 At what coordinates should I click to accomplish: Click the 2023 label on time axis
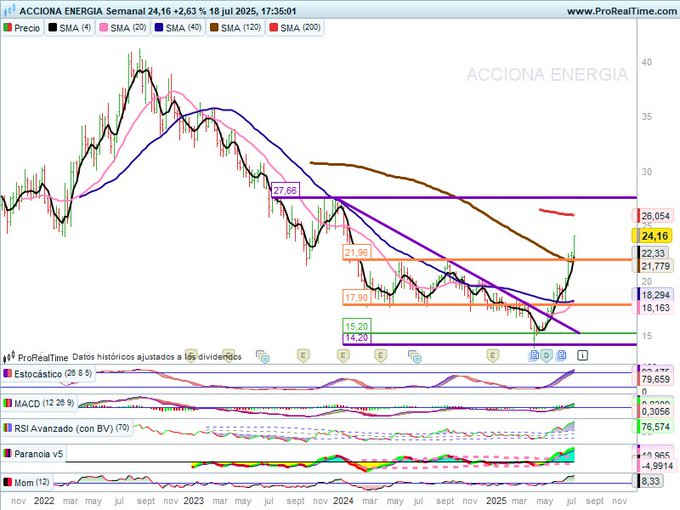[193, 501]
